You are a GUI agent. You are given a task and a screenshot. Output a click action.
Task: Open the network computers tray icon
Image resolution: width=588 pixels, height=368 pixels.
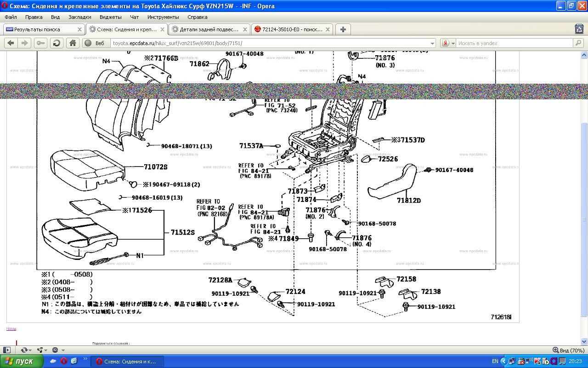(512, 361)
